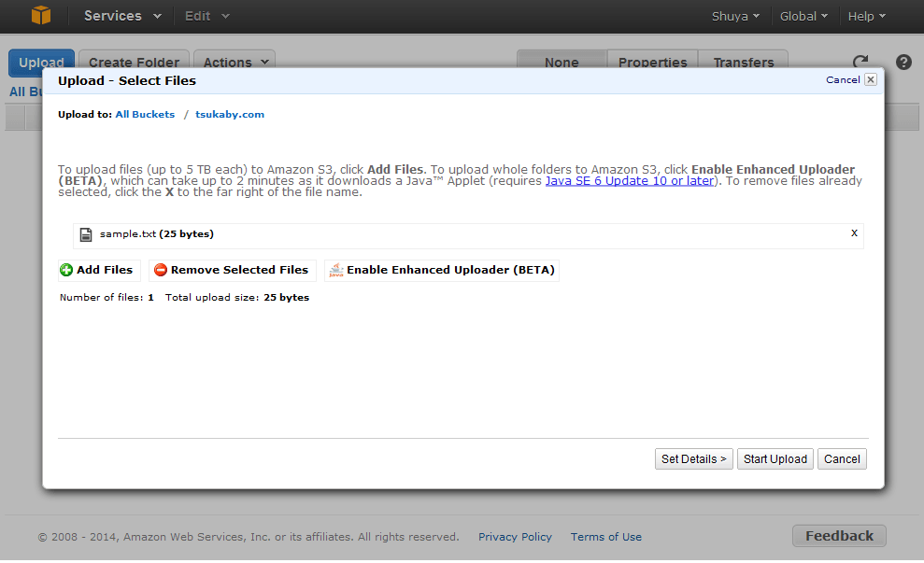
Task: Remove sample.txt using the X at right
Action: 854,233
